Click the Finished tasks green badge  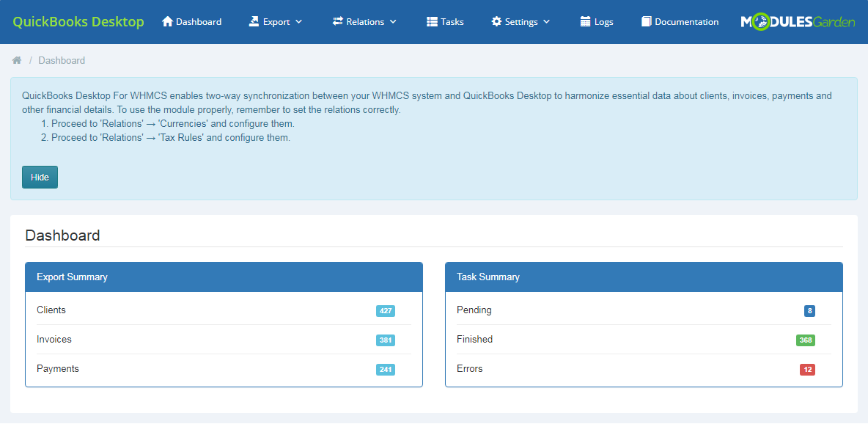click(x=806, y=340)
